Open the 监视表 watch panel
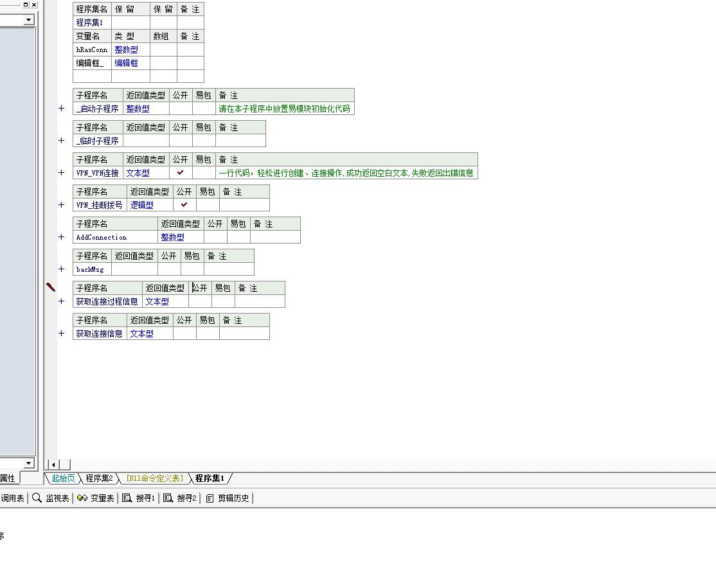 pyautogui.click(x=51, y=498)
